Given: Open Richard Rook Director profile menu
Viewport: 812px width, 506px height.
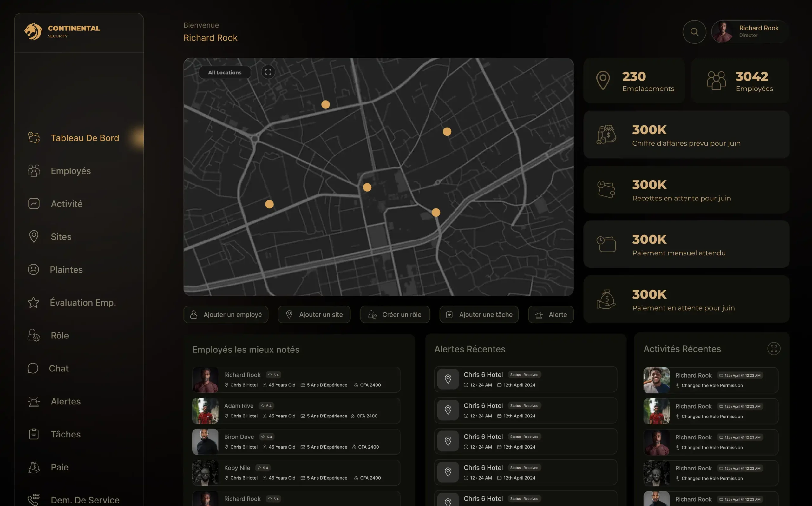Looking at the screenshot, I should (x=750, y=31).
